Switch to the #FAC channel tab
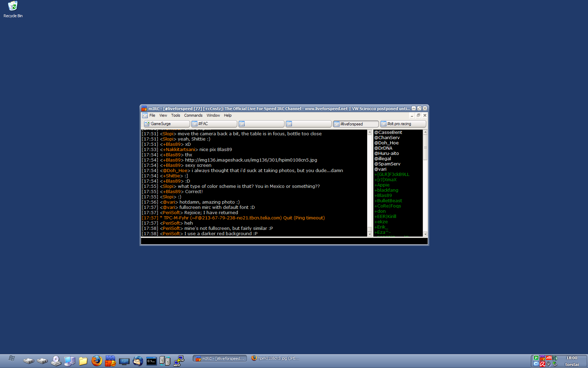Screen dimensions: 588x368 tap(214, 124)
